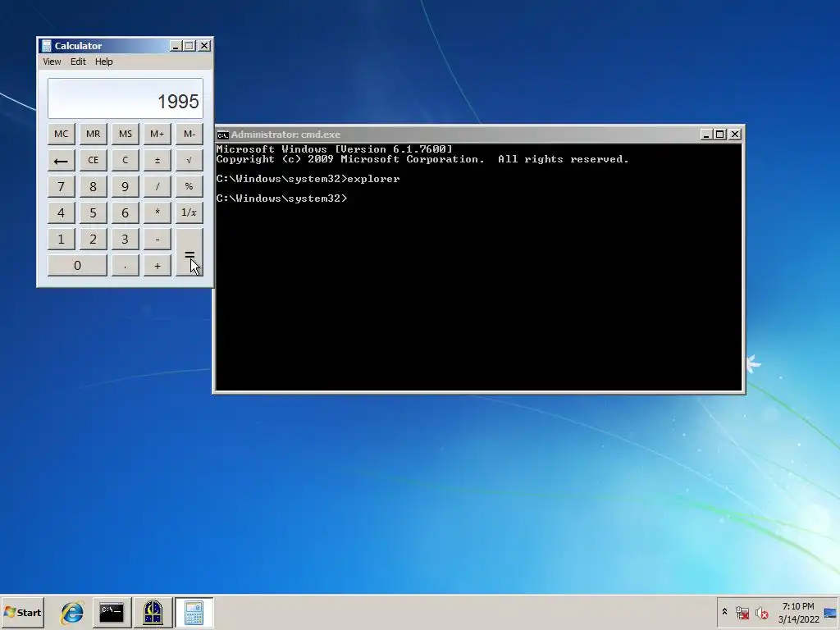Click the multiply asterisk button
Viewport: 840px width, 630px height.
[x=157, y=212]
